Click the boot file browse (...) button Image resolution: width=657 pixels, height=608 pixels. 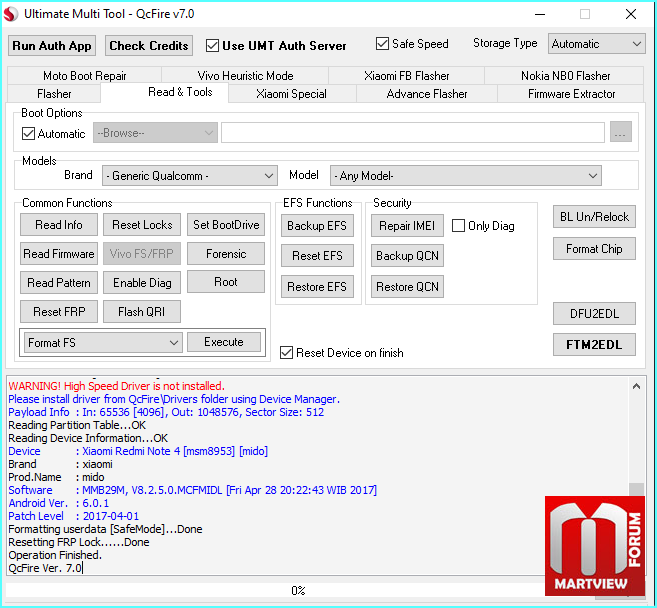coord(621,132)
